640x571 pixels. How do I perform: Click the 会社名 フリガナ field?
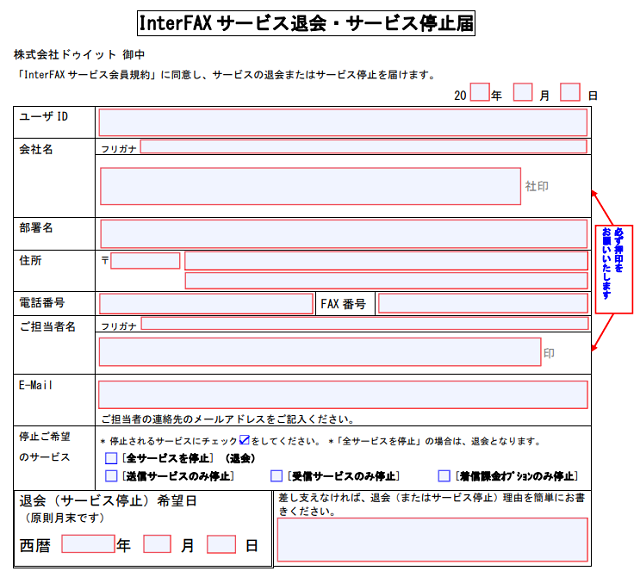click(364, 147)
